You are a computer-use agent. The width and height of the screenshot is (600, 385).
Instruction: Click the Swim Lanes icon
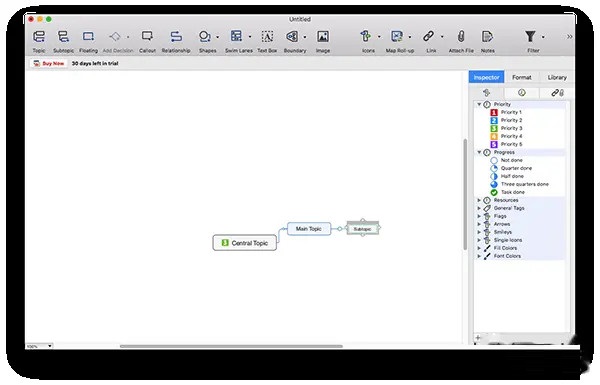pyautogui.click(x=236, y=37)
